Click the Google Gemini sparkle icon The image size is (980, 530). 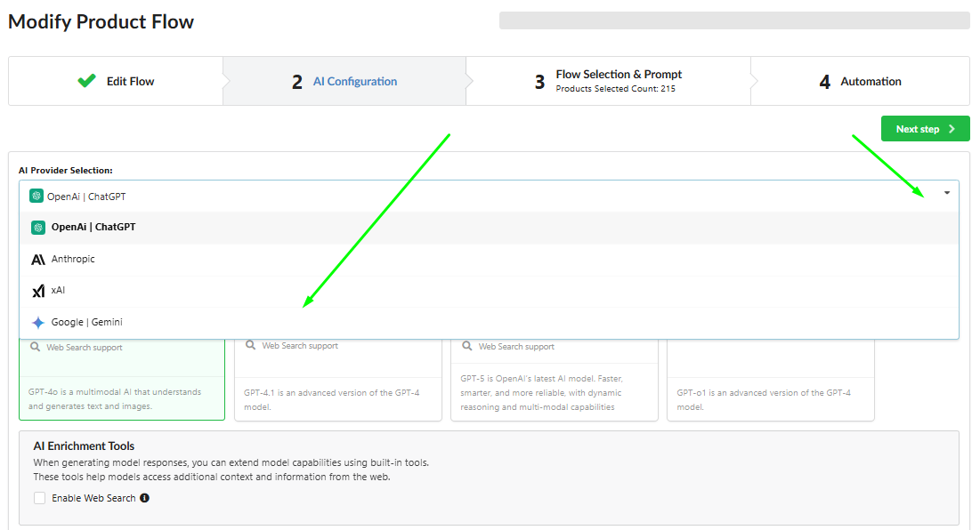pyautogui.click(x=38, y=322)
